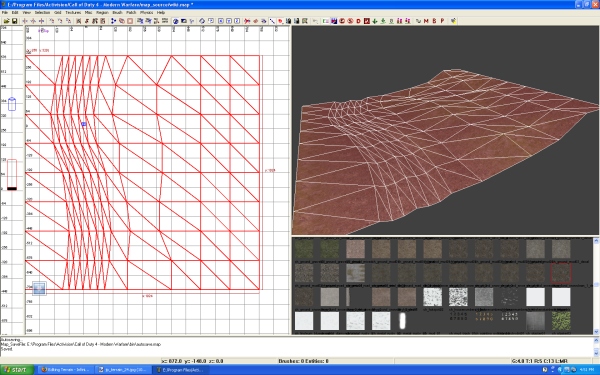600x375 pixels.
Task: Select the black-and-white speckled texture
Action: (x=458, y=297)
